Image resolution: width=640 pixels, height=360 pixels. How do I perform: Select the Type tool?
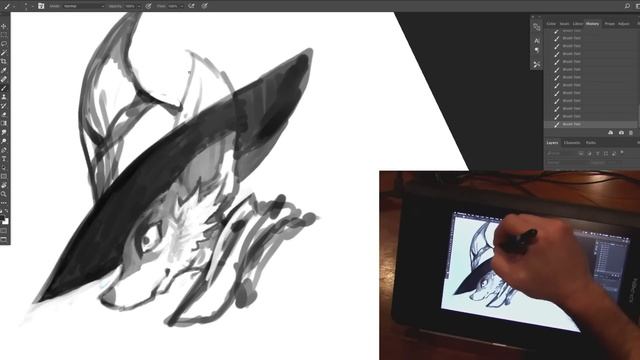point(4,158)
